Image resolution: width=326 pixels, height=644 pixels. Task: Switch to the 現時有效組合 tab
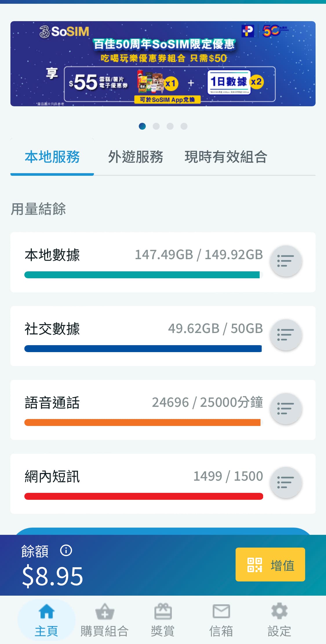226,157
